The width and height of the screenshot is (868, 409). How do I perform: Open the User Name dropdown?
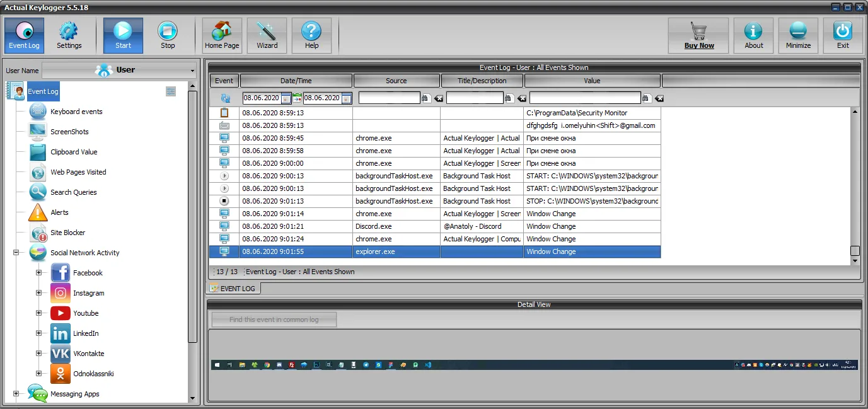coord(119,70)
